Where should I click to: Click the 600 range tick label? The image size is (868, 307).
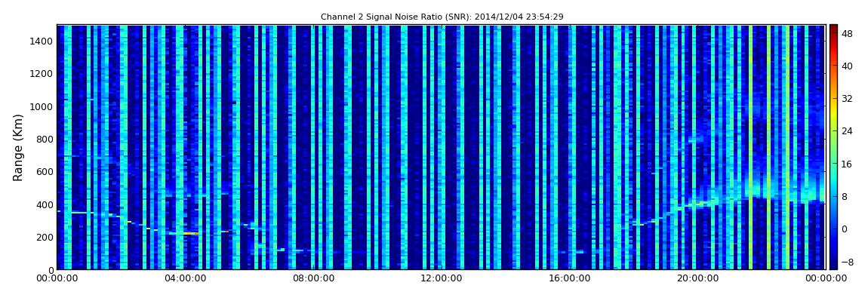pyautogui.click(x=45, y=172)
